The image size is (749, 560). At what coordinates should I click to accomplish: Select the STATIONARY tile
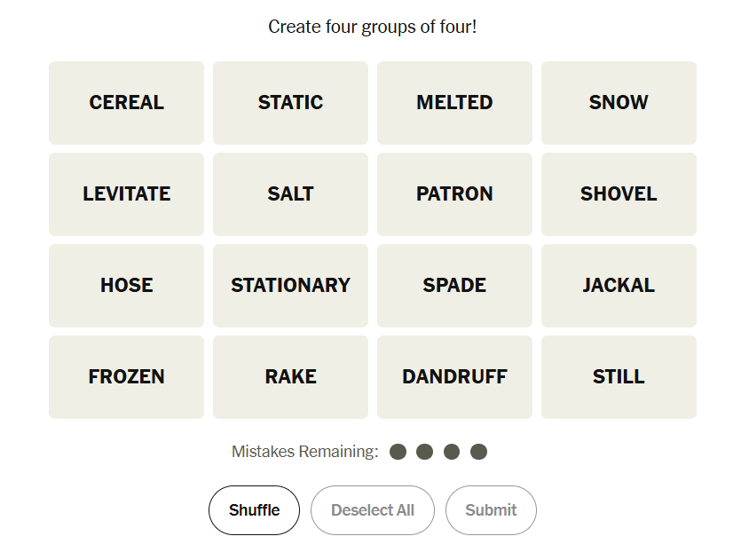click(x=290, y=286)
